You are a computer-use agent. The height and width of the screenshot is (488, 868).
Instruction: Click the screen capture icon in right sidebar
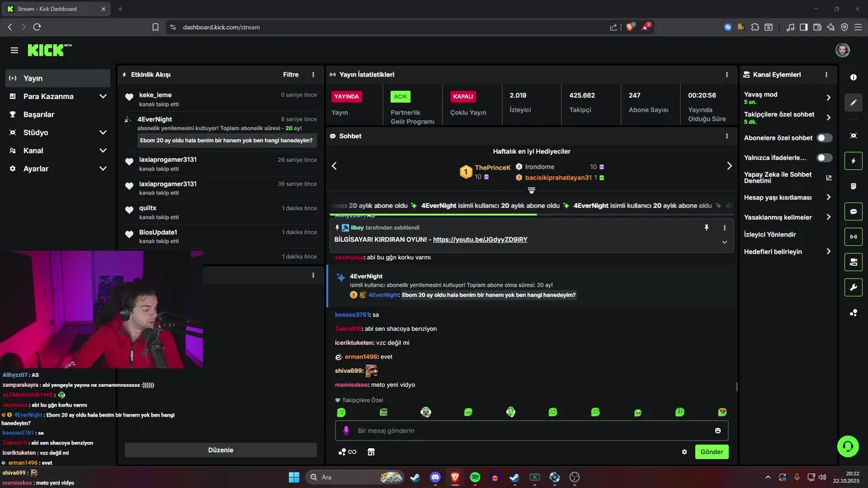(853, 136)
